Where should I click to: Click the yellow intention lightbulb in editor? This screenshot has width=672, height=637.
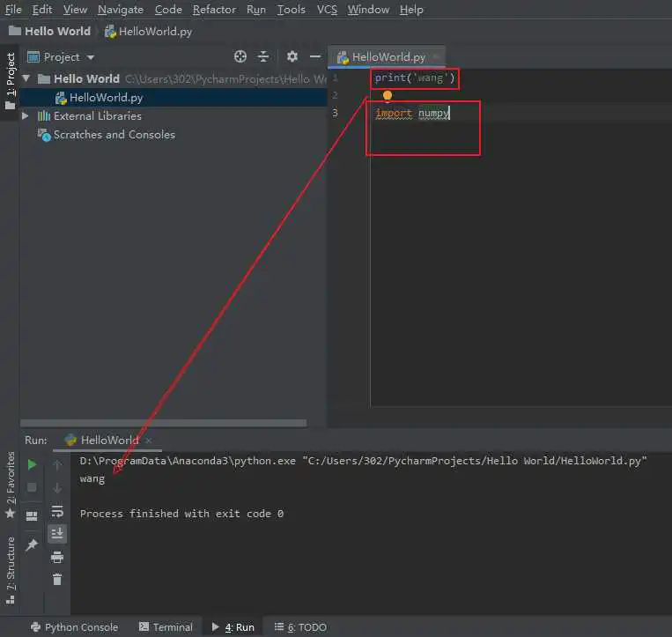(387, 95)
